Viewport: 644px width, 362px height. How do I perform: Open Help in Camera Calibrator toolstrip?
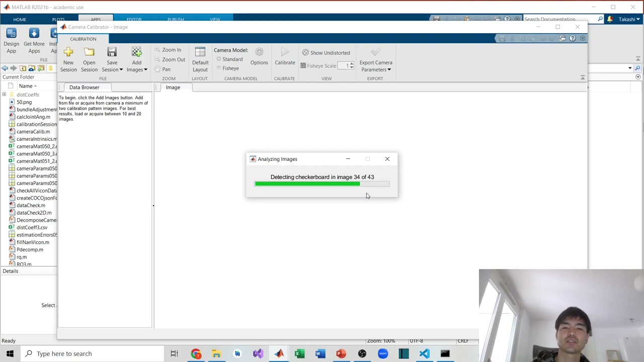[573, 38]
